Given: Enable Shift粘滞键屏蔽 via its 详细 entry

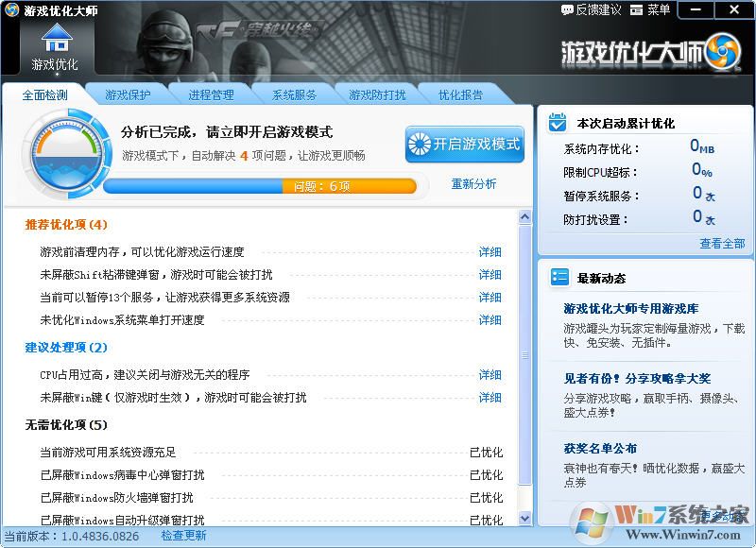Looking at the screenshot, I should point(490,274).
